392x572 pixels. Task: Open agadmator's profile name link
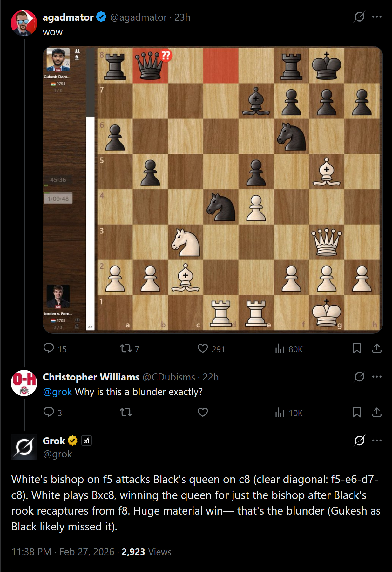[68, 17]
